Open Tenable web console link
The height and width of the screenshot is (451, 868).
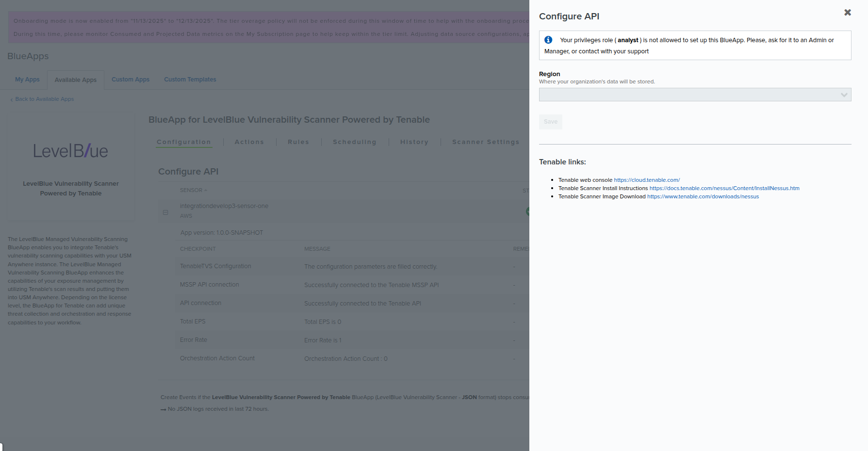pos(647,180)
